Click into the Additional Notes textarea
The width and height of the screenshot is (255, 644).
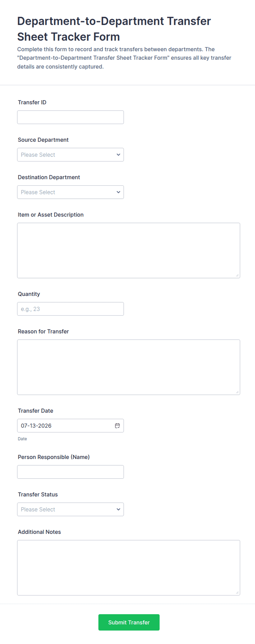point(129,568)
